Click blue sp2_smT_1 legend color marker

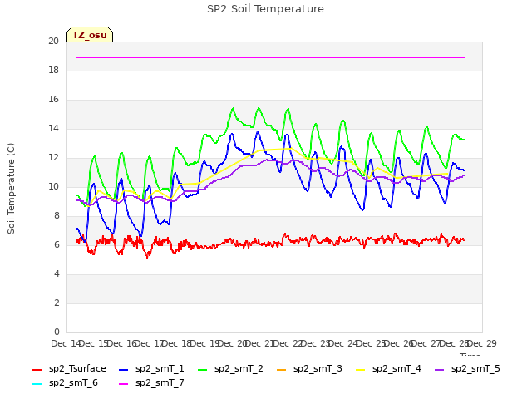pos(124,369)
